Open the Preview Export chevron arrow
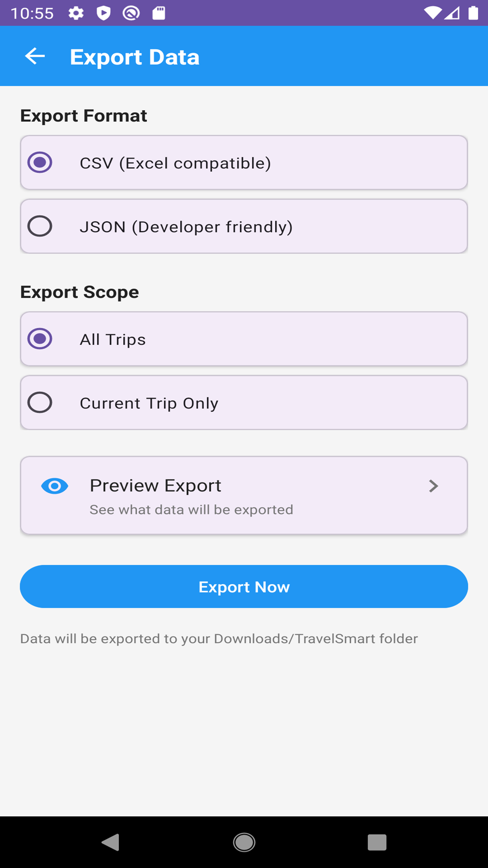The image size is (488, 868). [433, 486]
